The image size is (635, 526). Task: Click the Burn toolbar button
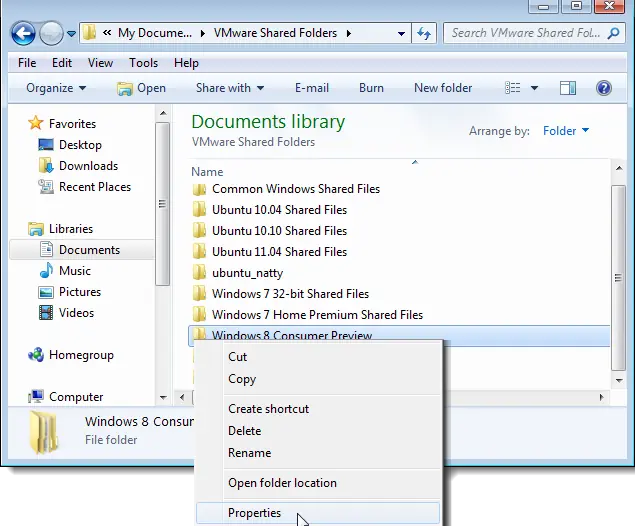coord(371,88)
